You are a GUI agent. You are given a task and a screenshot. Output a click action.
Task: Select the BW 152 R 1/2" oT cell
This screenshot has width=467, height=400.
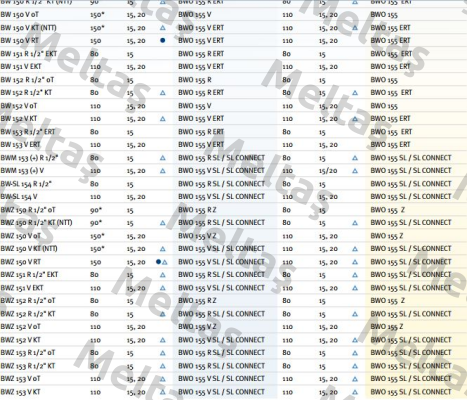click(x=27, y=80)
